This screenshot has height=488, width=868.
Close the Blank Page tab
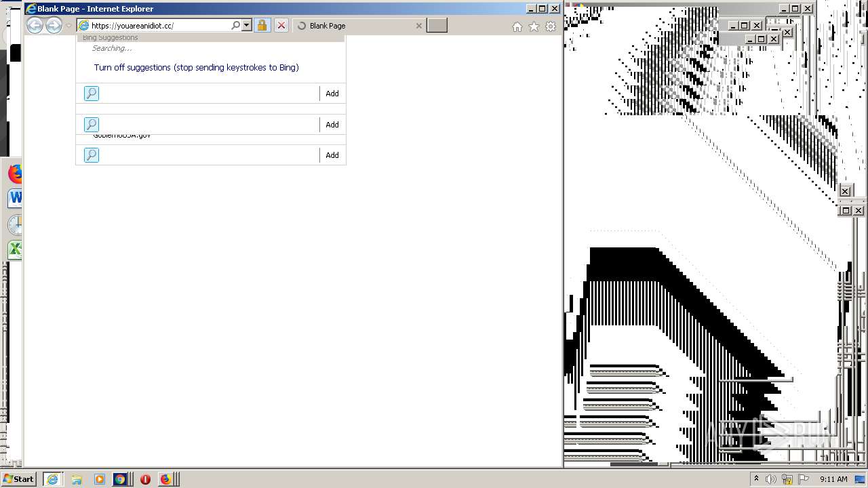[x=418, y=26]
